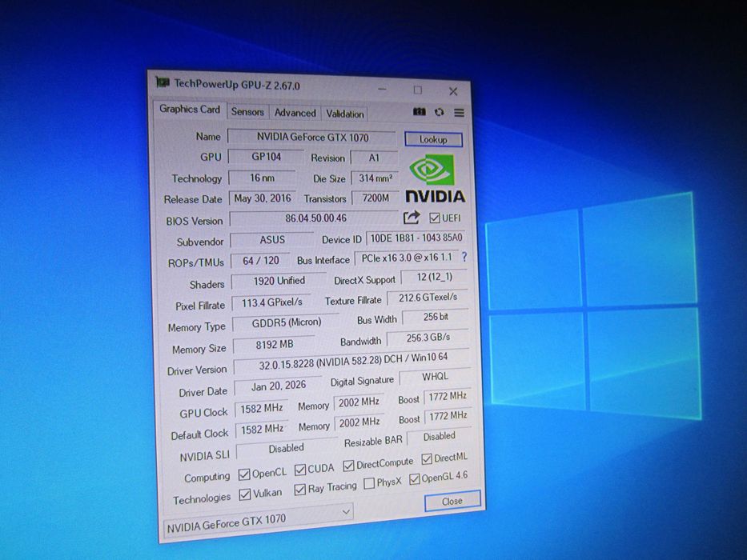Toggle the OpenCL checkbox
The height and width of the screenshot is (560, 747).
coord(244,474)
